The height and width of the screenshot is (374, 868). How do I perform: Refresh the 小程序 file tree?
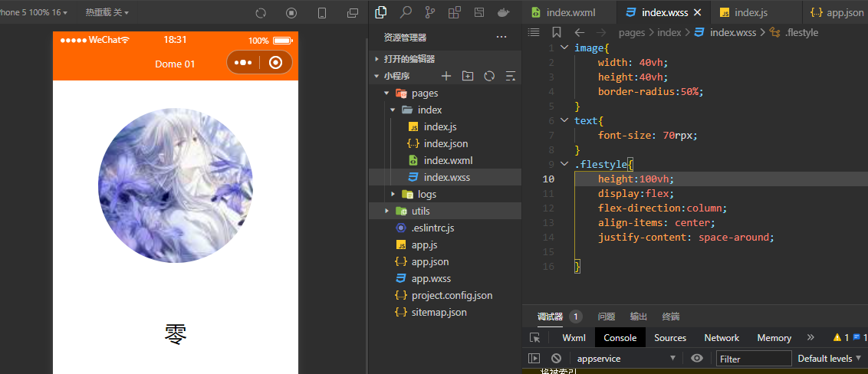[489, 76]
